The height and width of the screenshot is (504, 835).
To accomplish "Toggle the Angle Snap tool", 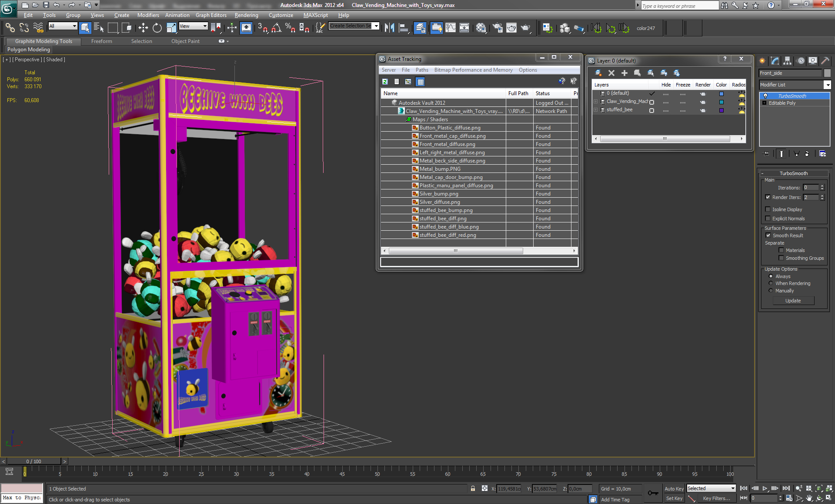I will pos(276,28).
